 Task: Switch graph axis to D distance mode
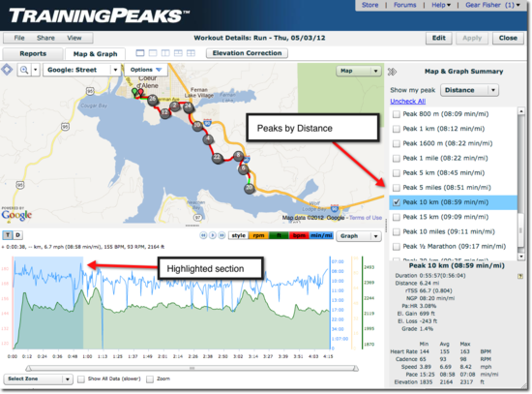(17, 234)
